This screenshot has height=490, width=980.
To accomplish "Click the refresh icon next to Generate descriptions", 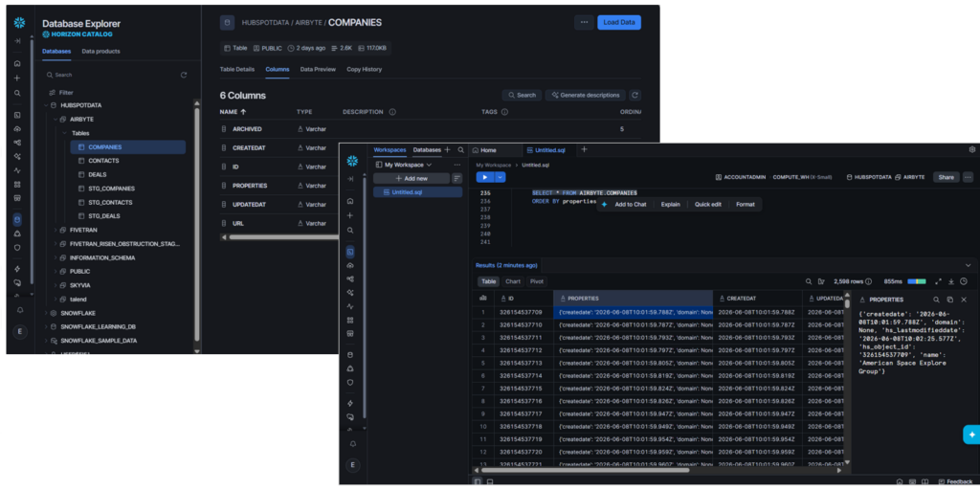I will [x=635, y=95].
